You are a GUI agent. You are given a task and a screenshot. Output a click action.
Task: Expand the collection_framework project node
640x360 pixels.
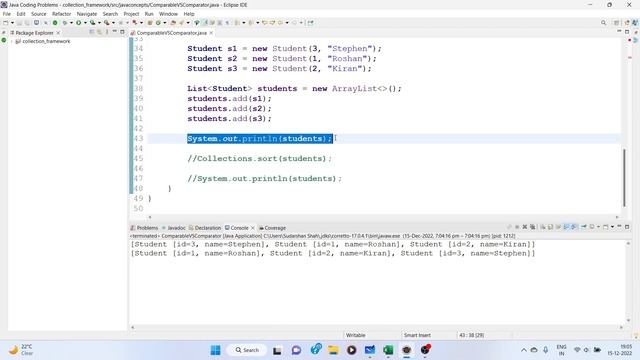tap(11, 41)
